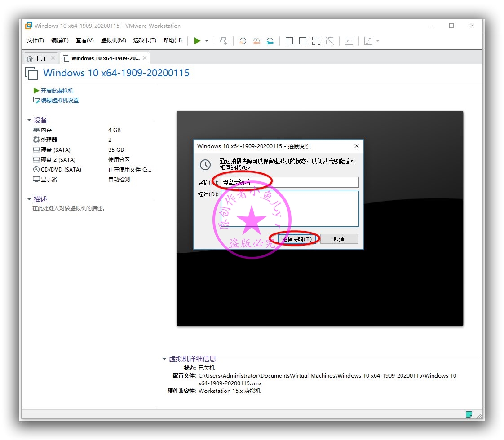Click the 自动检测 display value
This screenshot has height=440, width=504.
[x=119, y=180]
